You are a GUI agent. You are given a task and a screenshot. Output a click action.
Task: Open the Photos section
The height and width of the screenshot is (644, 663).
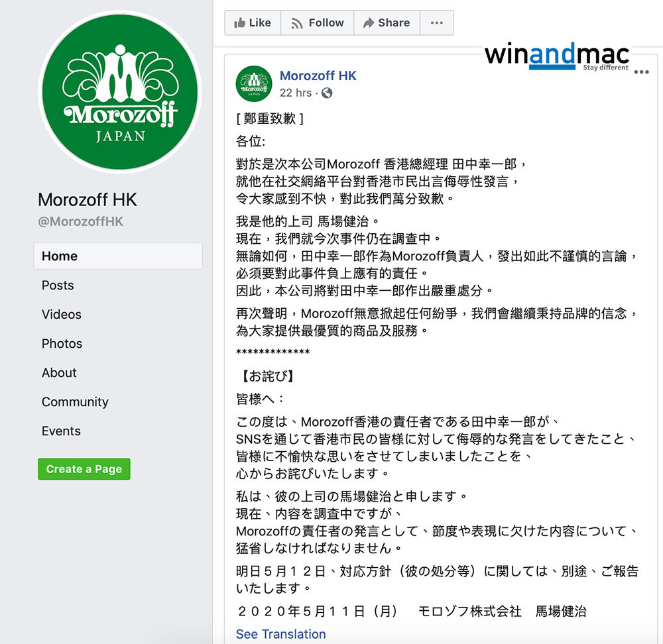(x=62, y=344)
